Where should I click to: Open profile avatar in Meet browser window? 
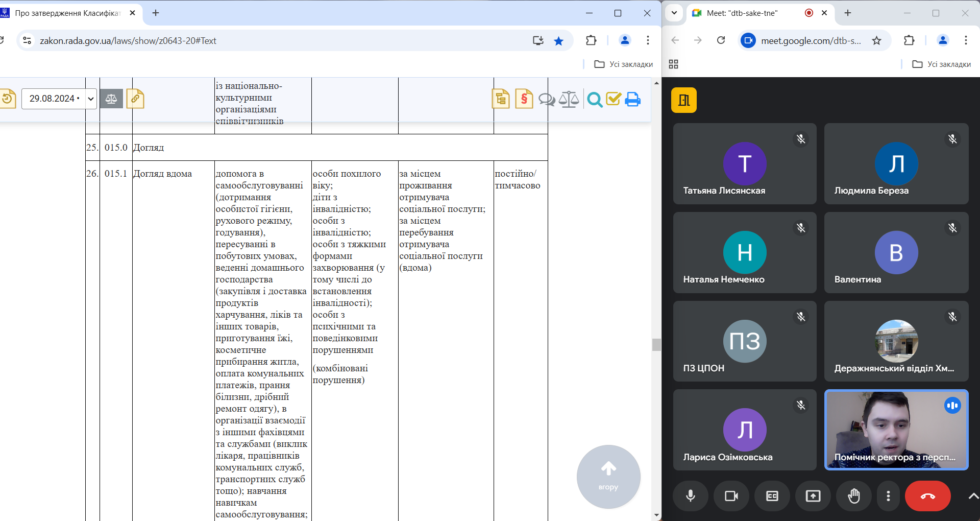(x=943, y=40)
